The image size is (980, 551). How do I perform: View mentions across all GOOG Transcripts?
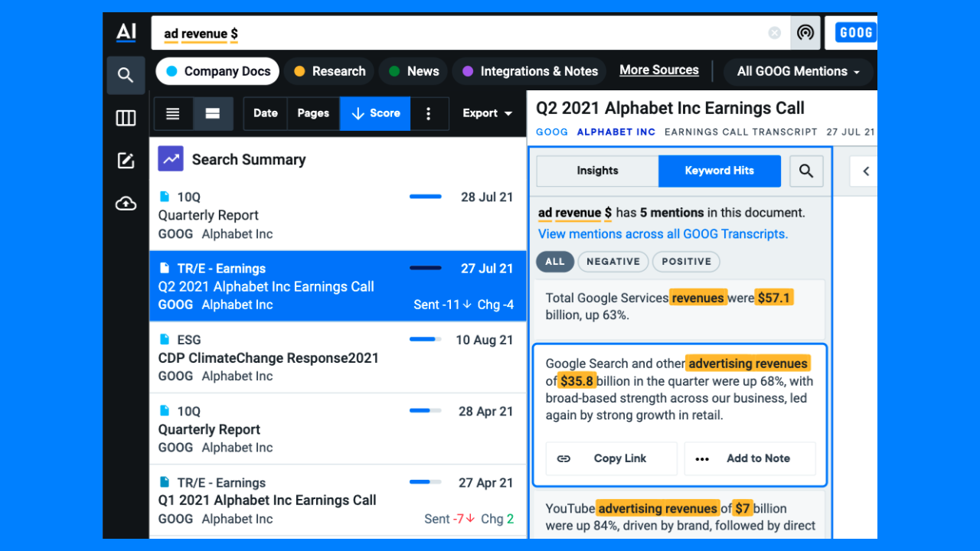tap(663, 233)
